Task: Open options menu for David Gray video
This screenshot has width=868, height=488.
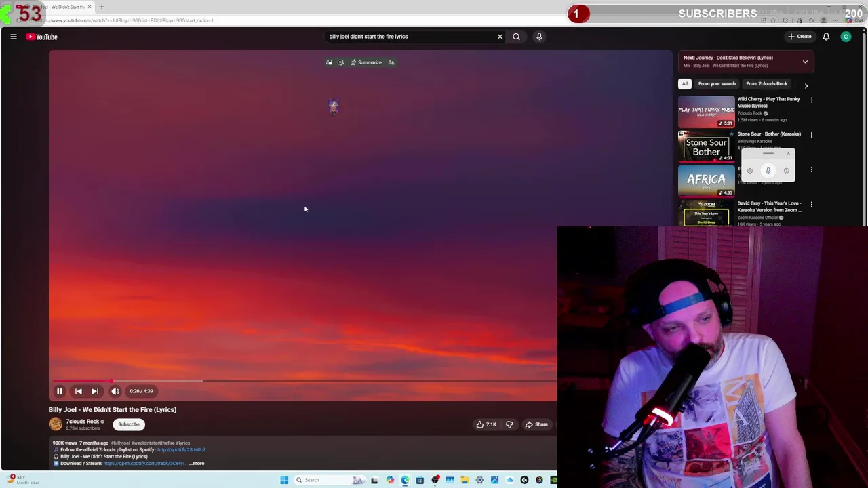Action: 811,204
